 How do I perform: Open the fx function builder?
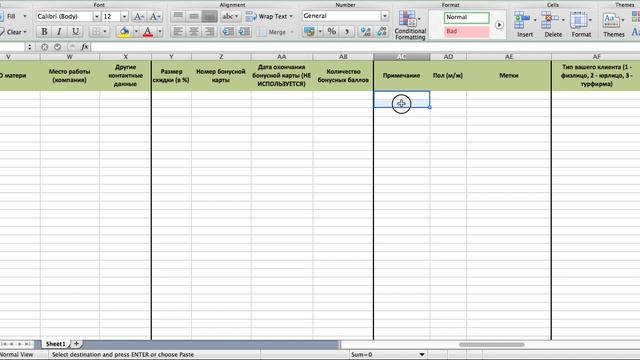coord(84,47)
